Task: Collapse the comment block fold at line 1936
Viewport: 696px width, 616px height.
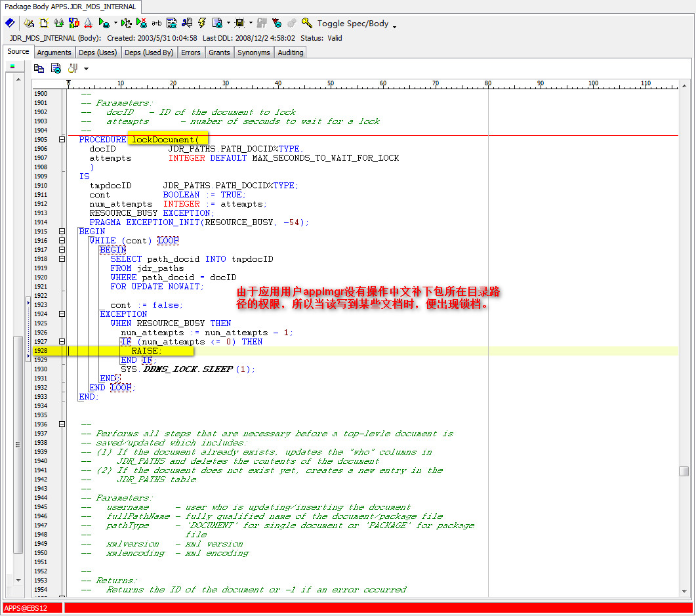Action: click(62, 424)
